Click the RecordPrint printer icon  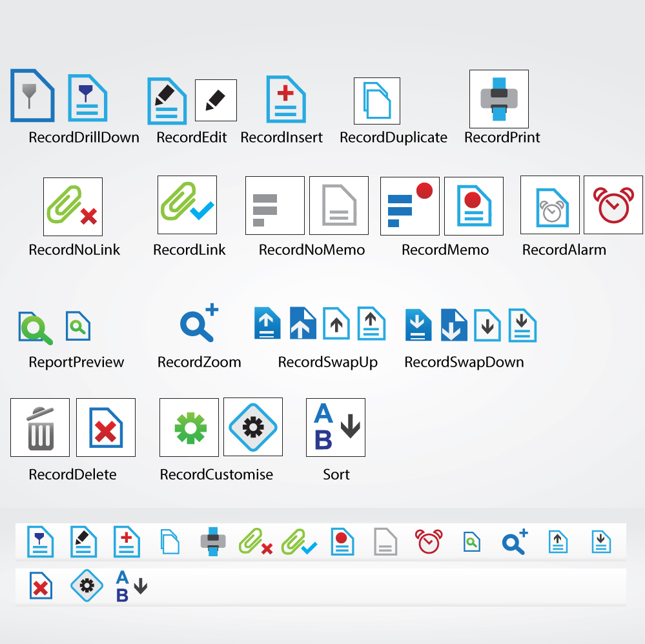[498, 99]
